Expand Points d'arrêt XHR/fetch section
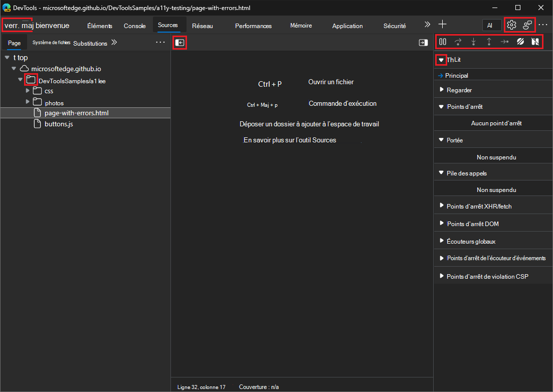Screen dimensions: 553x392 [441, 206]
